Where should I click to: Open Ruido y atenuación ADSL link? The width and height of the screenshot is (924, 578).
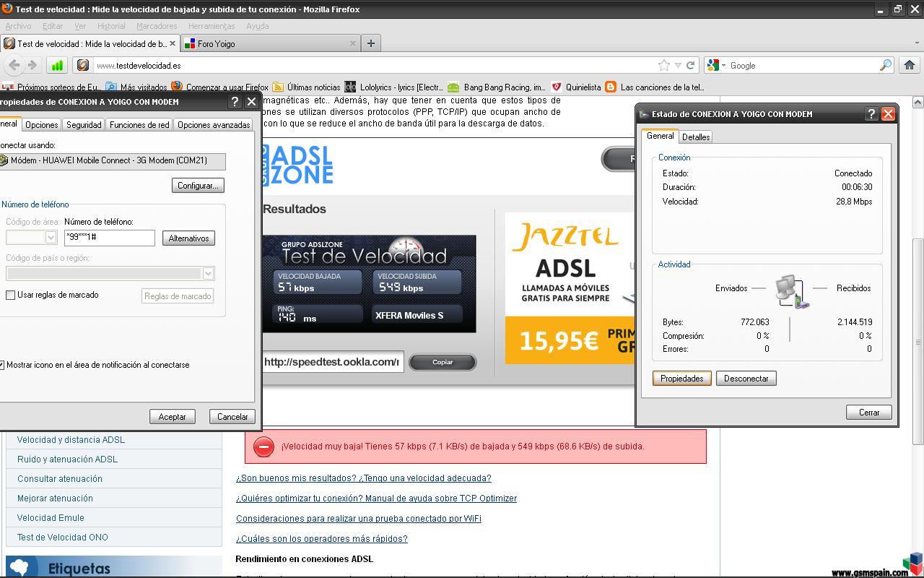pyautogui.click(x=67, y=460)
